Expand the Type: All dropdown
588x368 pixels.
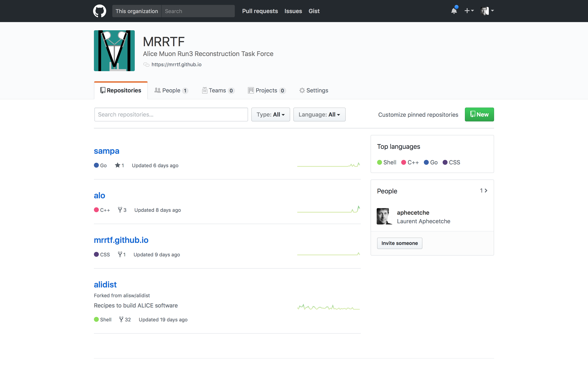point(271,114)
